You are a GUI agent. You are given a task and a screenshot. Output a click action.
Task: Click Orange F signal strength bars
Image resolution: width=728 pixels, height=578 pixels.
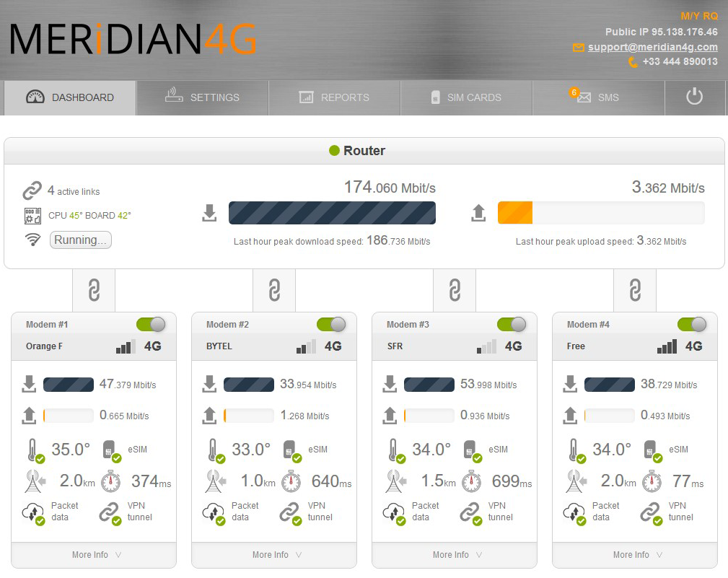[x=126, y=346]
